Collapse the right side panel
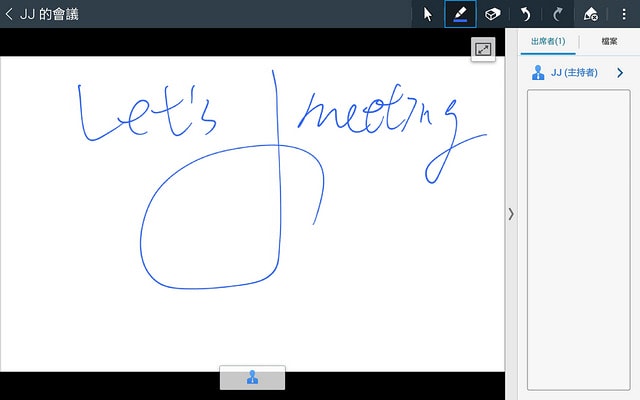The image size is (640, 400). click(511, 213)
